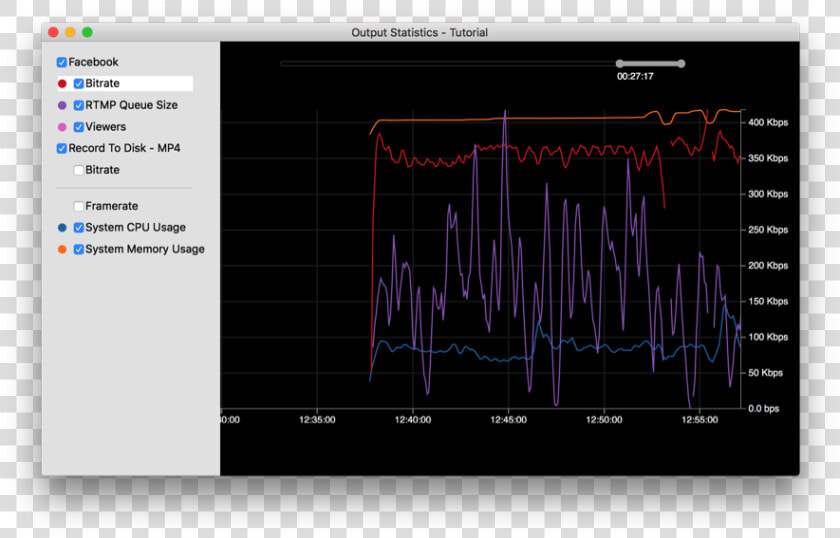The width and height of the screenshot is (840, 538).
Task: Click the 12:35:00 time axis label
Action: (x=317, y=420)
